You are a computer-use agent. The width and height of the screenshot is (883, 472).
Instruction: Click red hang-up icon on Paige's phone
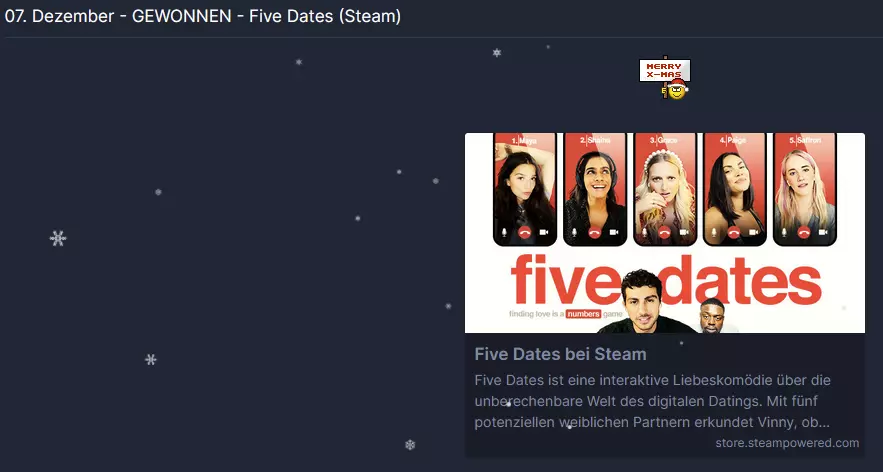734,232
